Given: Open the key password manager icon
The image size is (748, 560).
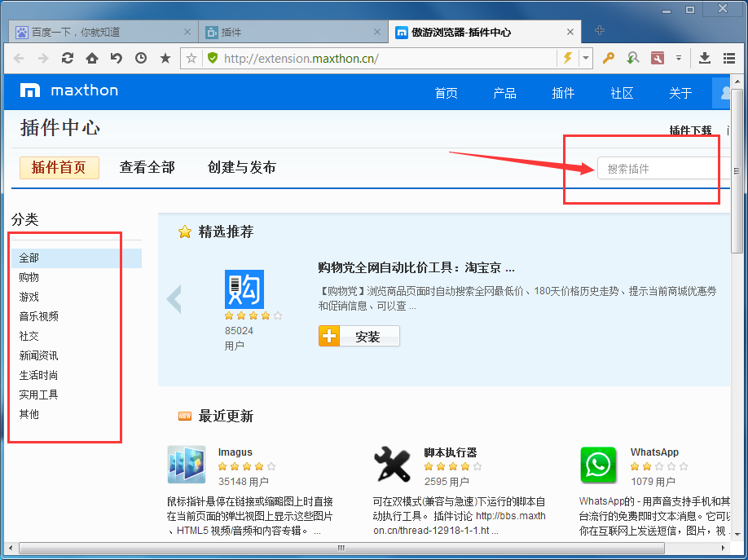Looking at the screenshot, I should [x=608, y=58].
